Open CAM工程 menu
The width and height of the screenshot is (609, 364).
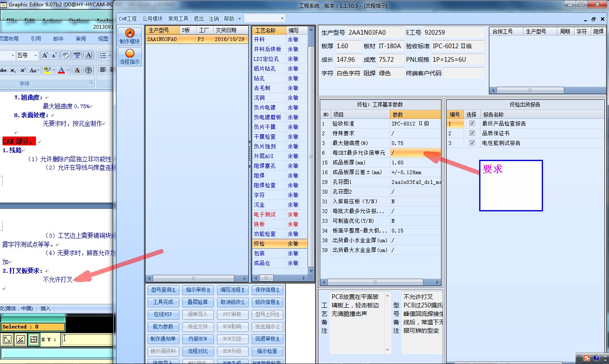pyautogui.click(x=128, y=19)
